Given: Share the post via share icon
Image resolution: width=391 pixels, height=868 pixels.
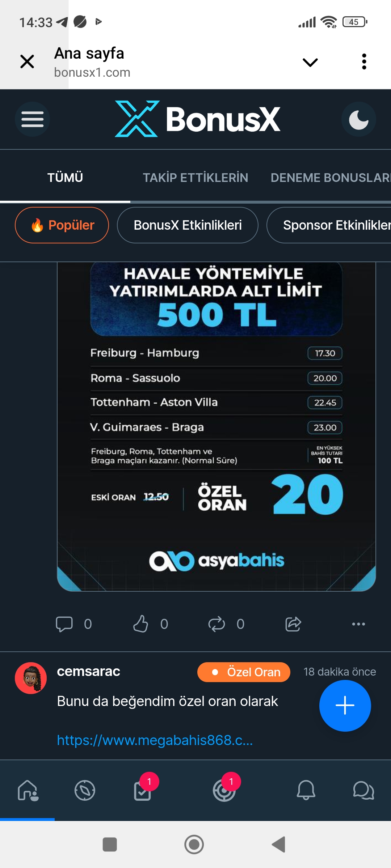Looking at the screenshot, I should pos(293,624).
